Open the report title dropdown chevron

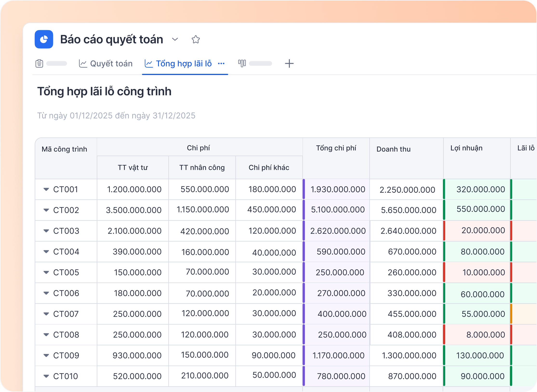coord(175,39)
